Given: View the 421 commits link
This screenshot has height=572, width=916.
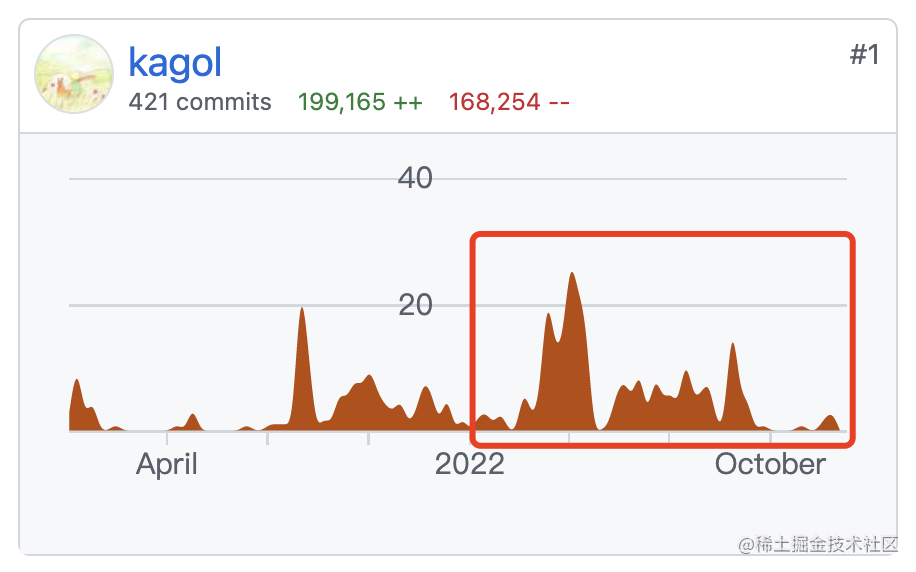Looking at the screenshot, I should [200, 102].
